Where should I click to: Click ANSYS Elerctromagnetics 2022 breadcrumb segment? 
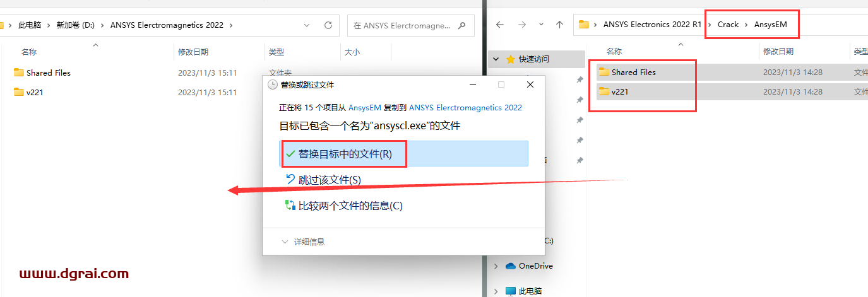[167, 25]
